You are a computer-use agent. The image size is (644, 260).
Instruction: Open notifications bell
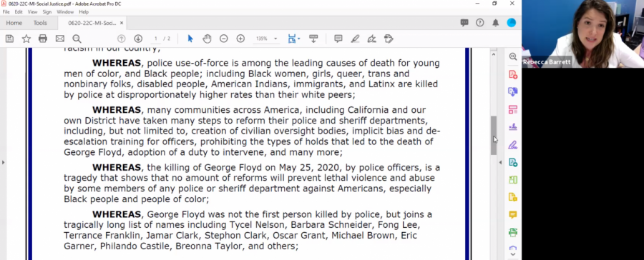coord(496,23)
